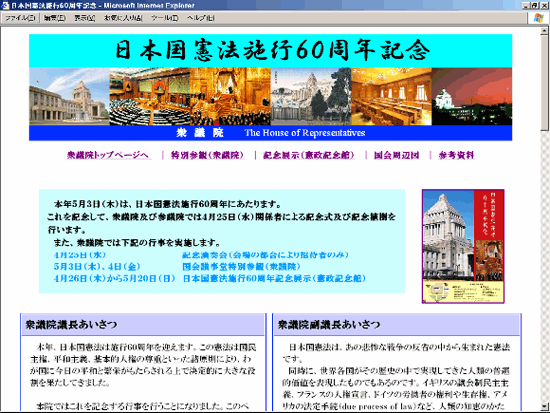Viewport: 550px width, 413px height.
Task: Click The House of Representatives banner text
Action: pos(305,133)
